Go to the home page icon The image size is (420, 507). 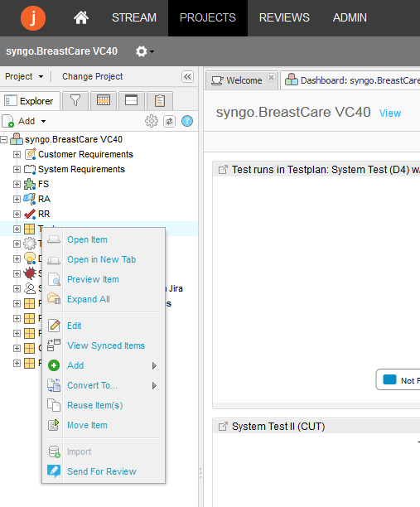pos(81,17)
